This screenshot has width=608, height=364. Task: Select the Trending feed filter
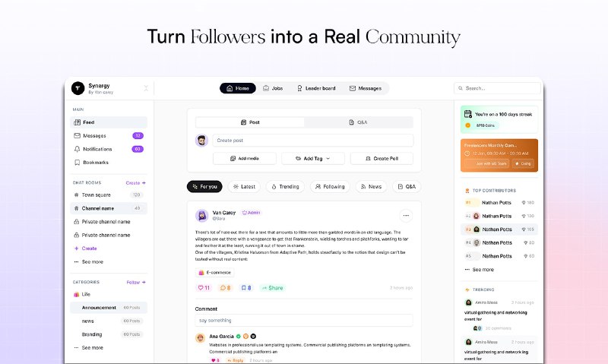coord(285,186)
